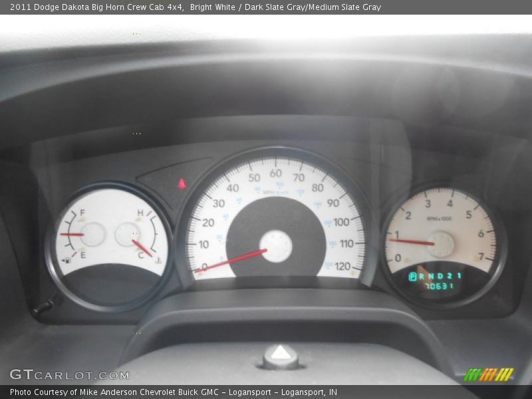This screenshot has width=532, height=399.
Task: Click the 80 mark on speedometer
Action: point(318,188)
